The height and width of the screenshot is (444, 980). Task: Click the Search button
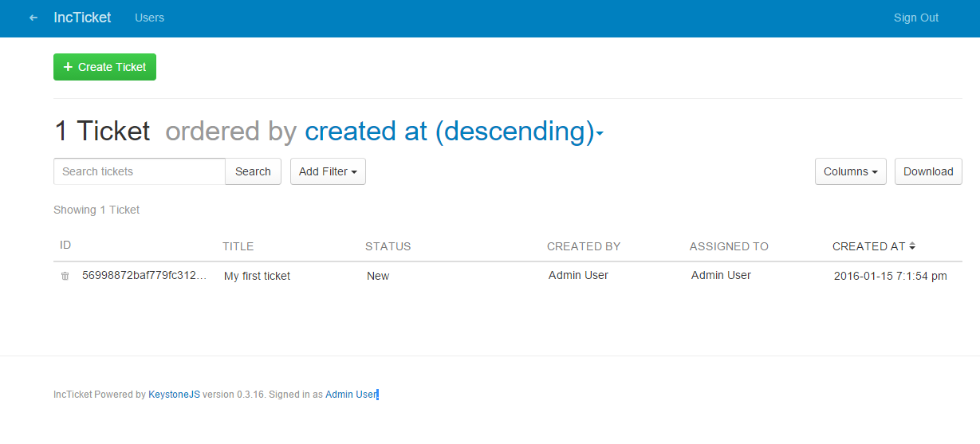click(253, 171)
